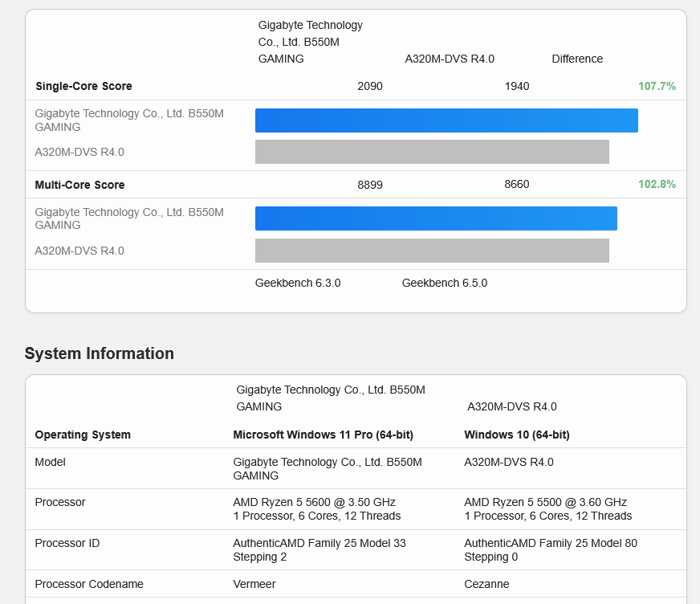
Task: Click the Cezanne processor codename
Action: [486, 584]
